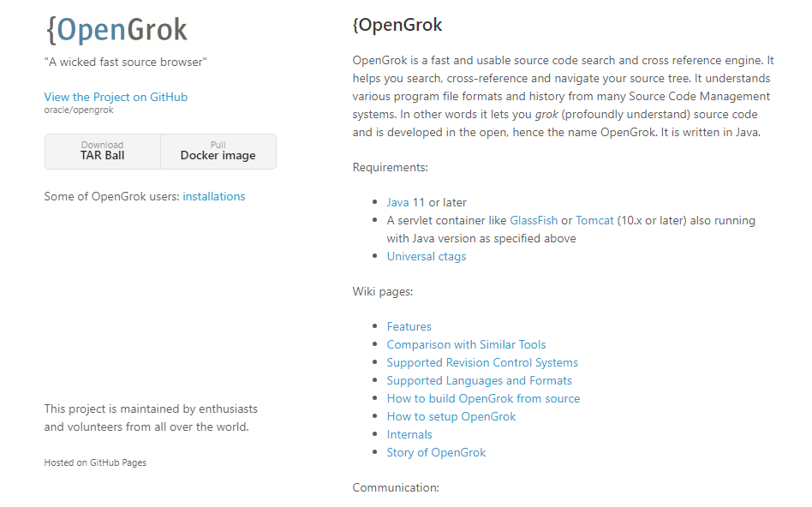This screenshot has height=507, width=812.
Task: Open Supported Languages and Formats link
Action: click(x=479, y=380)
